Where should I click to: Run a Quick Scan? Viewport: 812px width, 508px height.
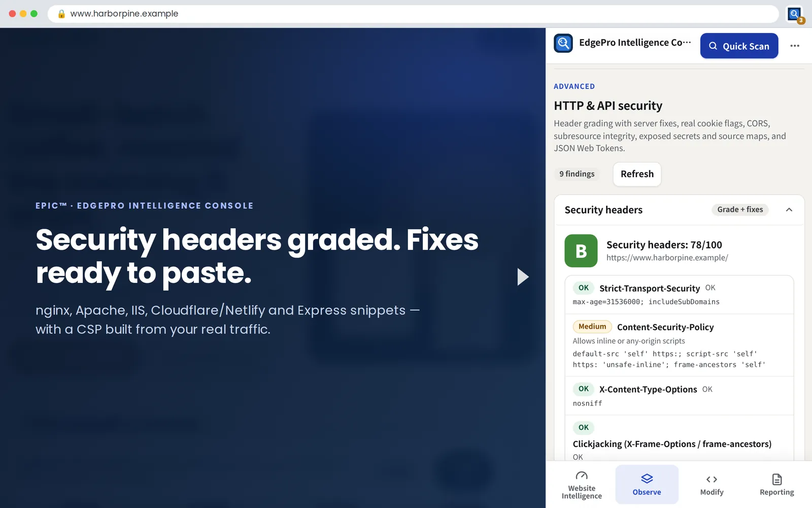click(739, 46)
